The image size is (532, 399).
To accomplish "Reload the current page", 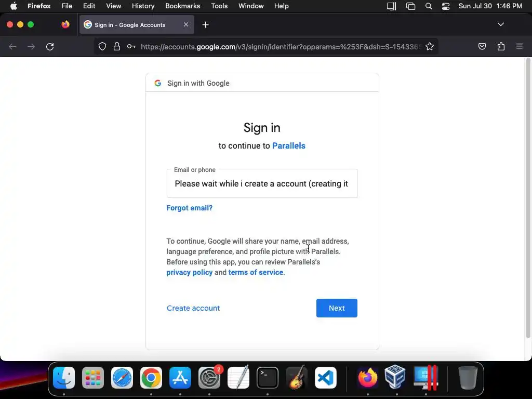I will coord(50,46).
